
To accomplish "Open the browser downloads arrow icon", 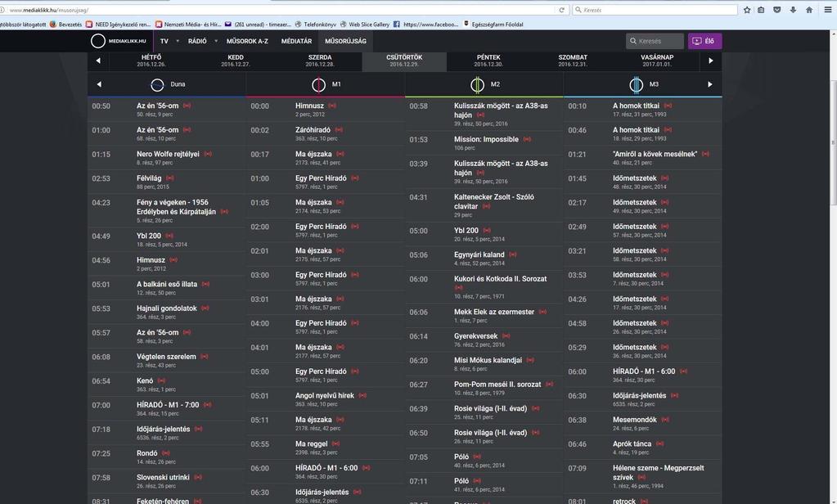I will coord(794,10).
